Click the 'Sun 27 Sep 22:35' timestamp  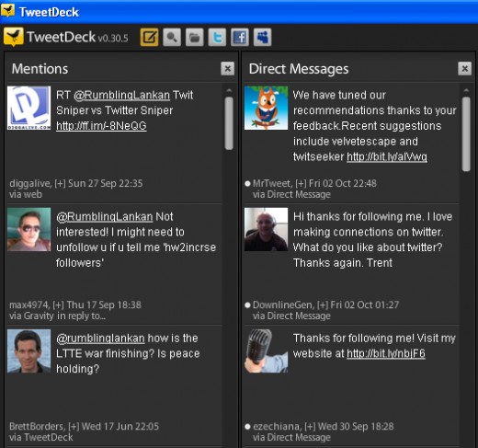[106, 183]
